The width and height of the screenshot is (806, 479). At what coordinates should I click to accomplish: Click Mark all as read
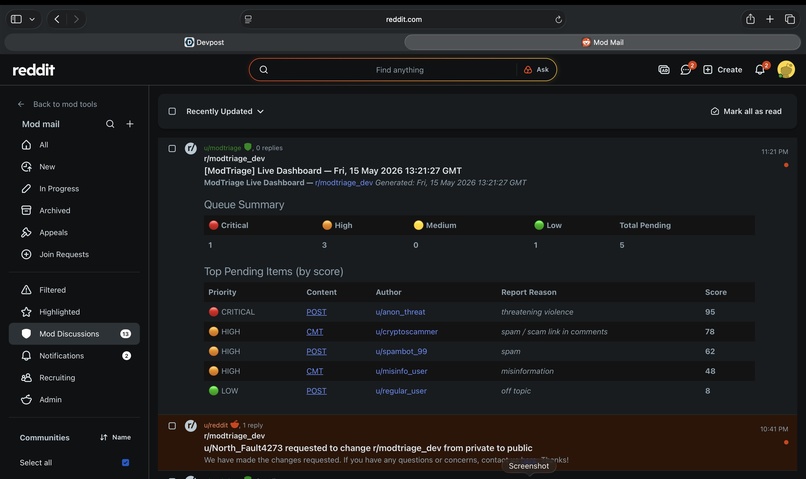pyautogui.click(x=746, y=111)
